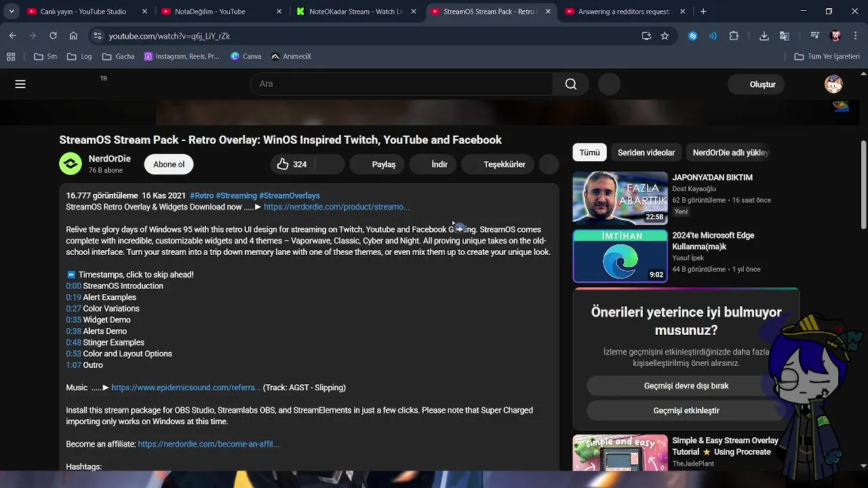Screen dimensions: 868x488
Task: Open YouTube account avatar menu
Action: [x=833, y=84]
